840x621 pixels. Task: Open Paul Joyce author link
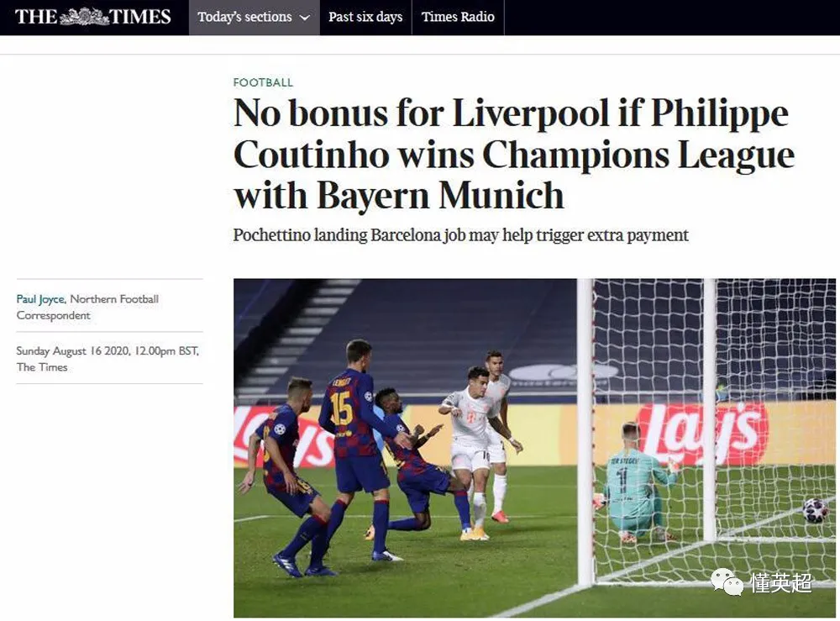tap(40, 299)
